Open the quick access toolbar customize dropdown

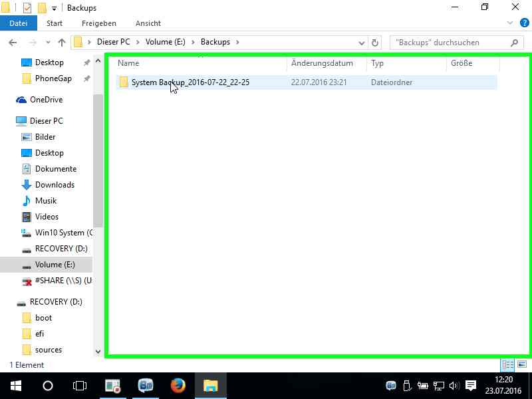click(x=55, y=8)
